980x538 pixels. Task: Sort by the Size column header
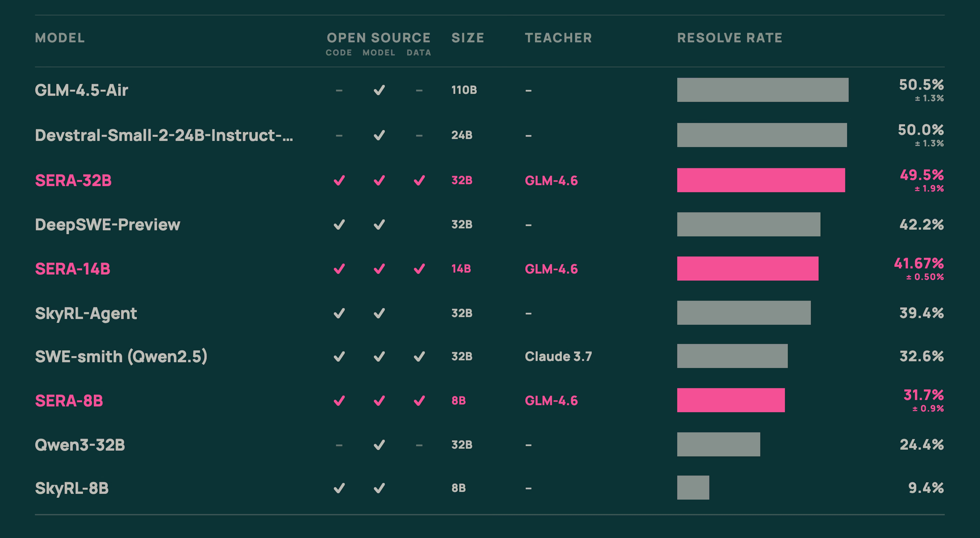coord(468,38)
